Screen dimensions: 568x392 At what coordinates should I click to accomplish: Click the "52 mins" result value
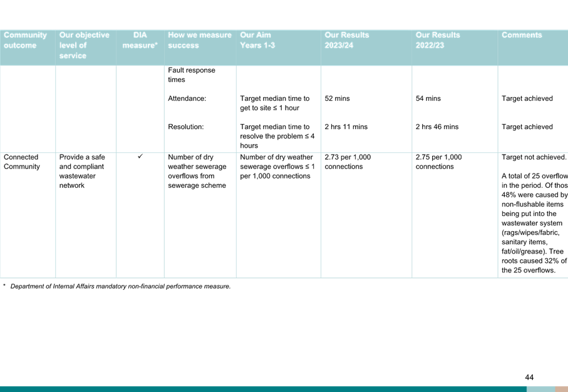click(338, 98)
